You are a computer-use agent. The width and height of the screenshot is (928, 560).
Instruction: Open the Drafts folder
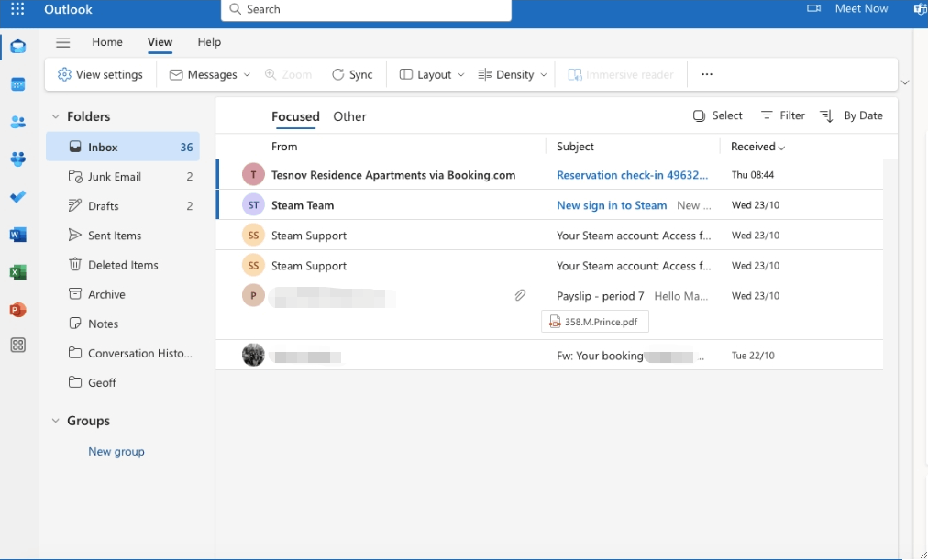tap(123, 206)
